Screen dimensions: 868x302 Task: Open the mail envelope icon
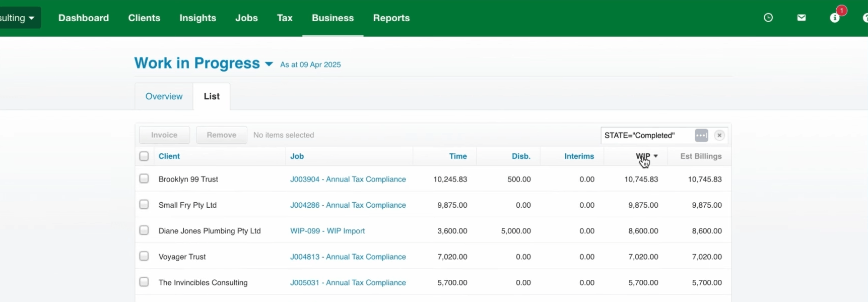802,18
